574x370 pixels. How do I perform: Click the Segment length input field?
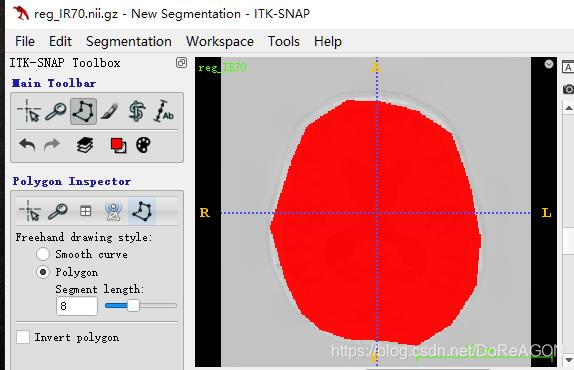(x=77, y=306)
